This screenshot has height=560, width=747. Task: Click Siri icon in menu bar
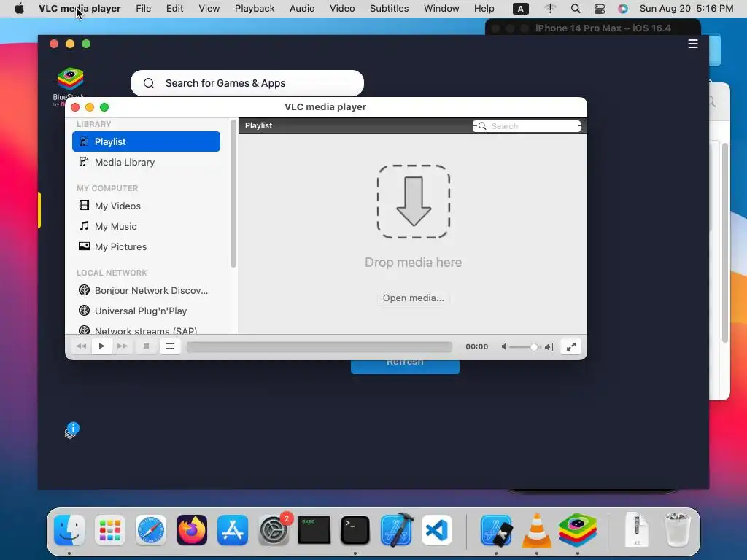coord(623,9)
